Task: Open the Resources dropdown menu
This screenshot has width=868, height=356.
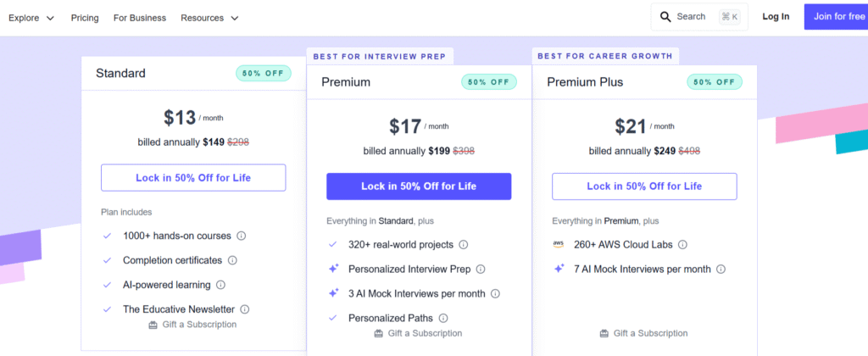Action: [209, 18]
